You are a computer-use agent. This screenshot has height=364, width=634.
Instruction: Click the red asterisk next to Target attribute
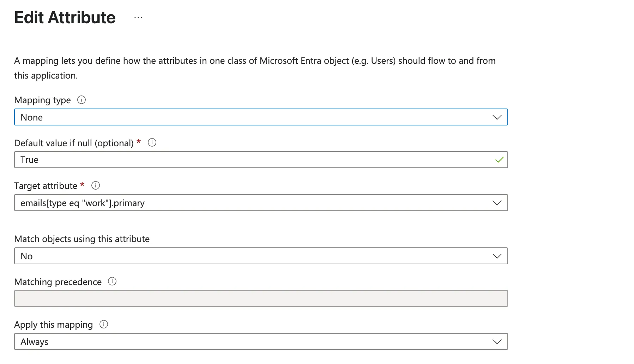pos(82,184)
